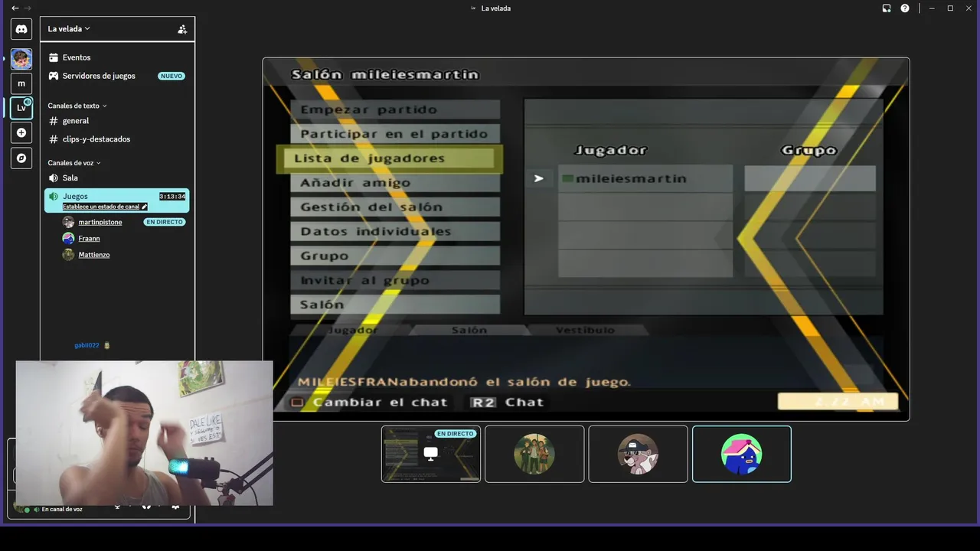Viewport: 980px width, 551px height.
Task: Open the help question mark icon
Action: [x=905, y=8]
